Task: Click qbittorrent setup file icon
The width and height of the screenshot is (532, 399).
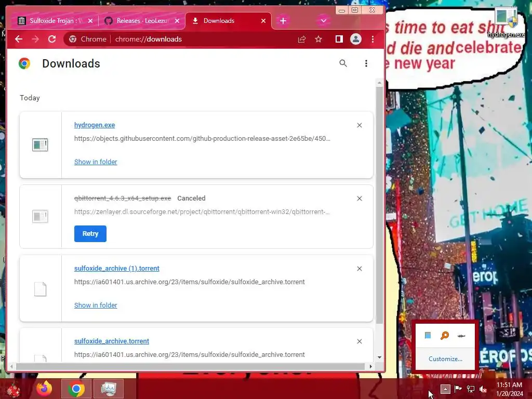Action: coord(40,216)
